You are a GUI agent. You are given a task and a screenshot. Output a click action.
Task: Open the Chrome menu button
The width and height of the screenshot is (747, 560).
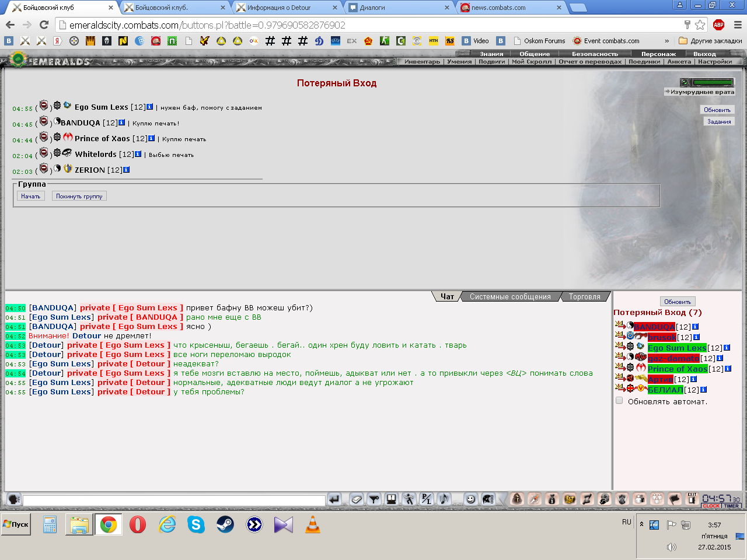738,25
